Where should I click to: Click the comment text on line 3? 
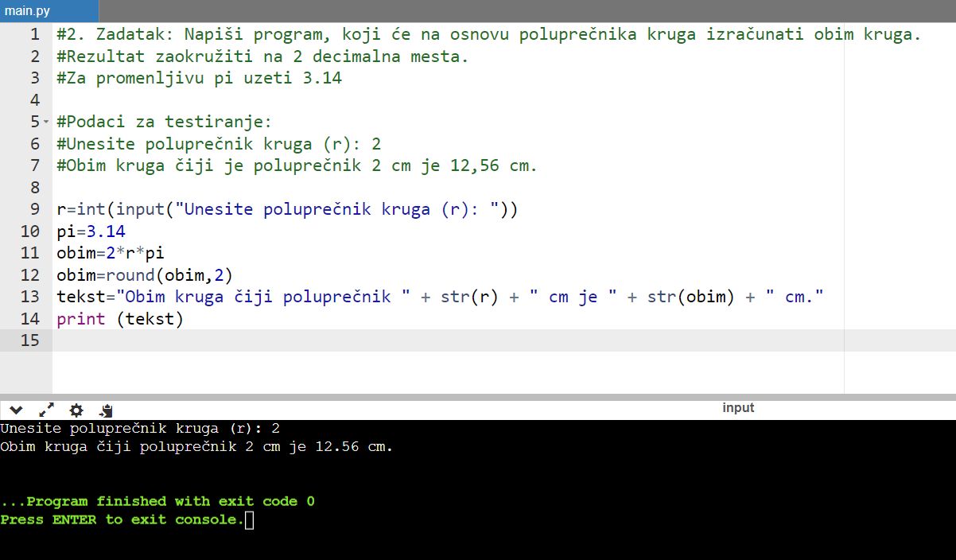click(x=199, y=79)
